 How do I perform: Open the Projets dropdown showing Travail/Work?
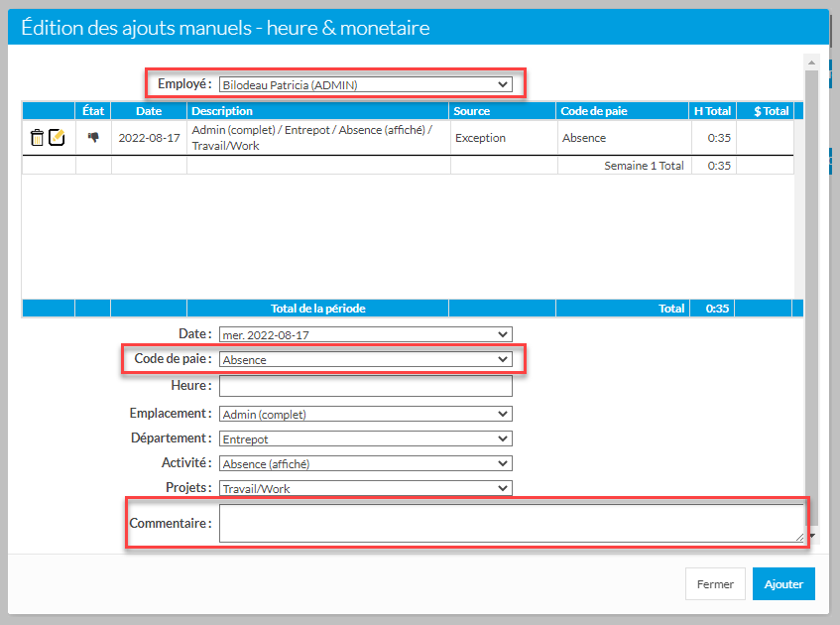(365, 488)
